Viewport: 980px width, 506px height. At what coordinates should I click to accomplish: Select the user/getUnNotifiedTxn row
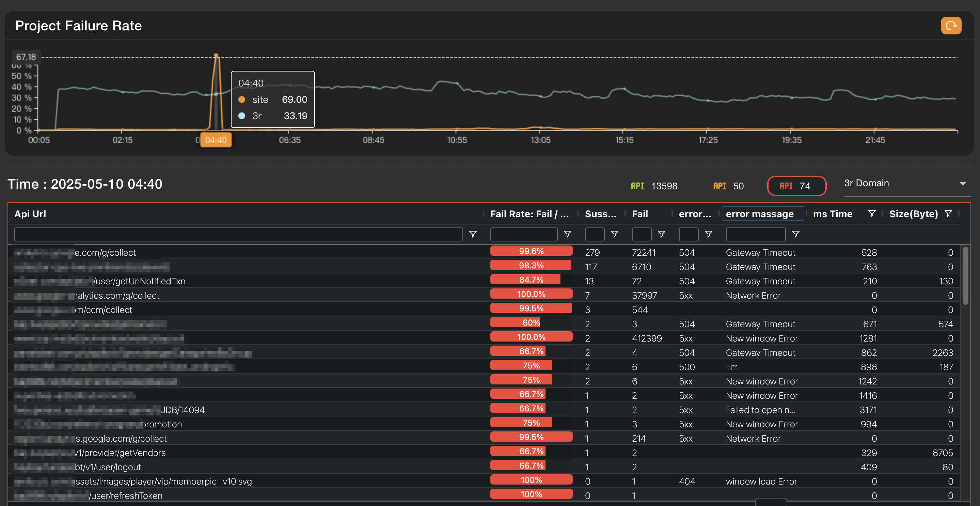click(484, 281)
